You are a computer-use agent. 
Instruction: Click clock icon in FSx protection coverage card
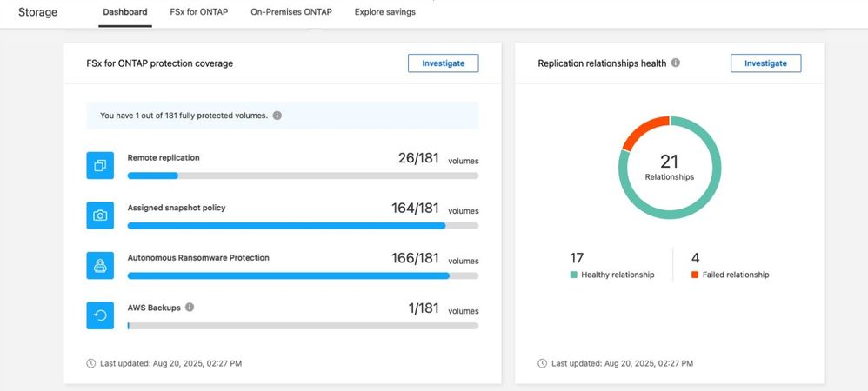point(91,363)
